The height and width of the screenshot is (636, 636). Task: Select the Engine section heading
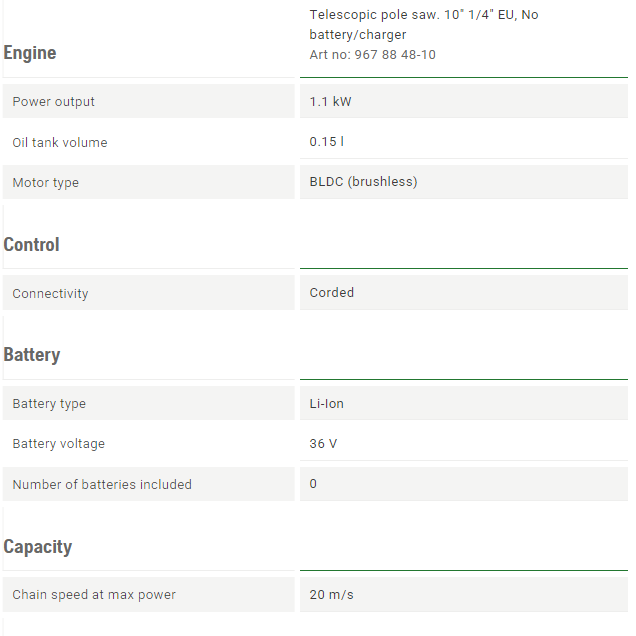30,53
